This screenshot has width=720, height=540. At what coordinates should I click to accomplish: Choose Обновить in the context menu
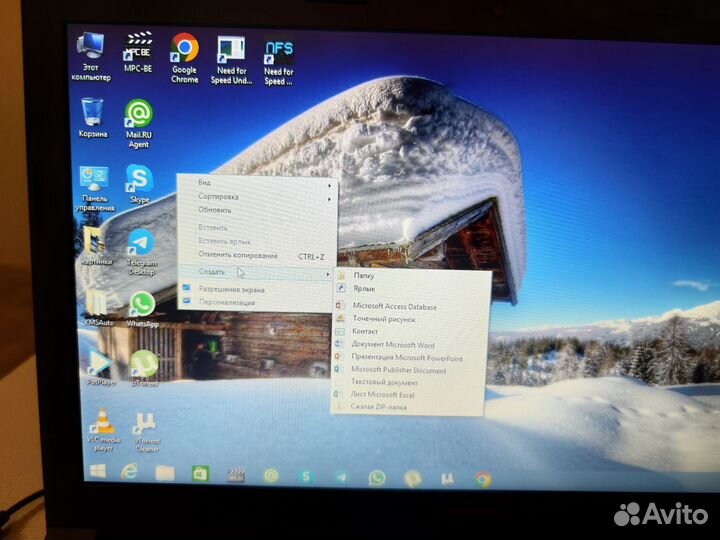click(x=256, y=210)
